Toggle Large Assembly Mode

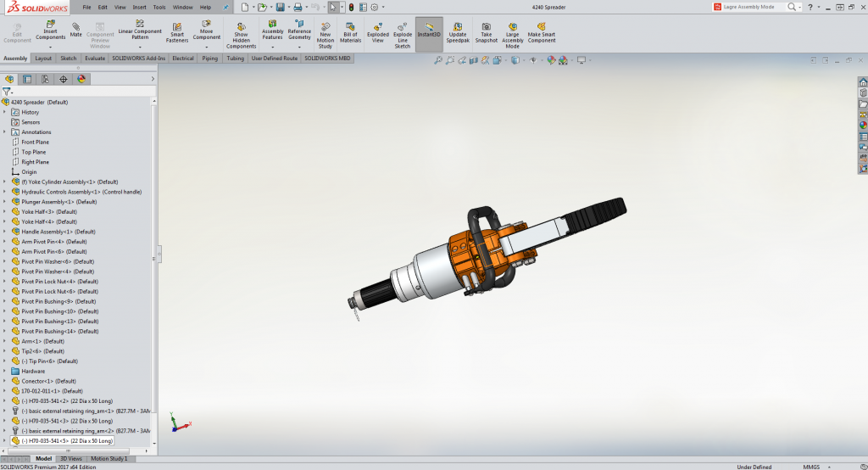coord(513,36)
